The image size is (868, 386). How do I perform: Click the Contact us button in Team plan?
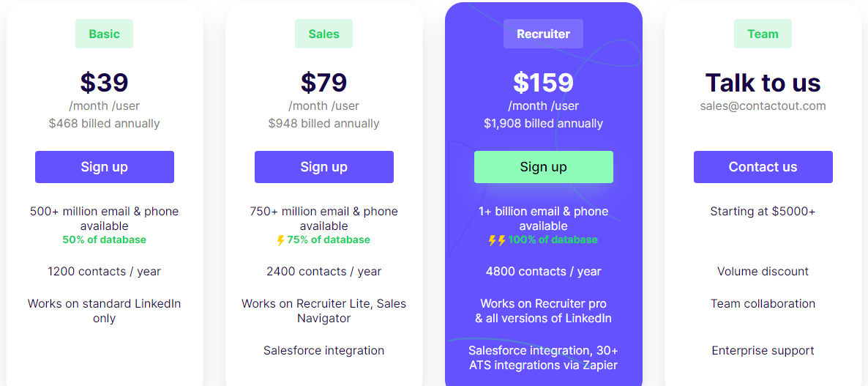763,167
